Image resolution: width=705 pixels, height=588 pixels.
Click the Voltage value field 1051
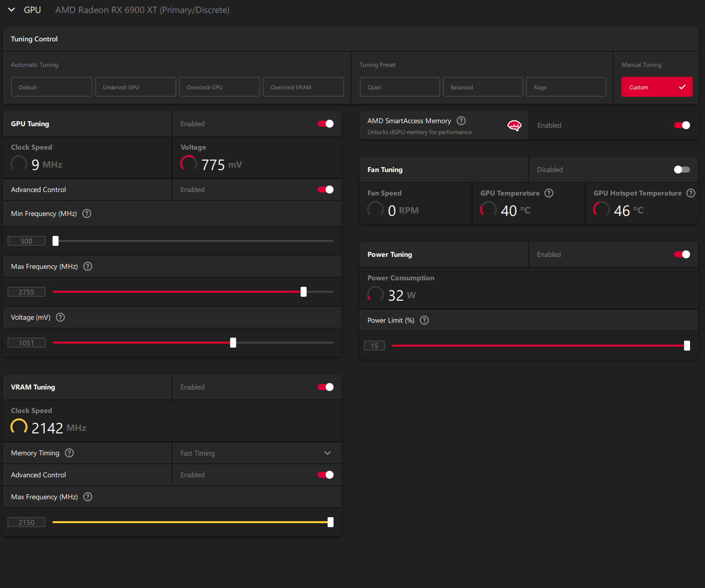(x=26, y=343)
